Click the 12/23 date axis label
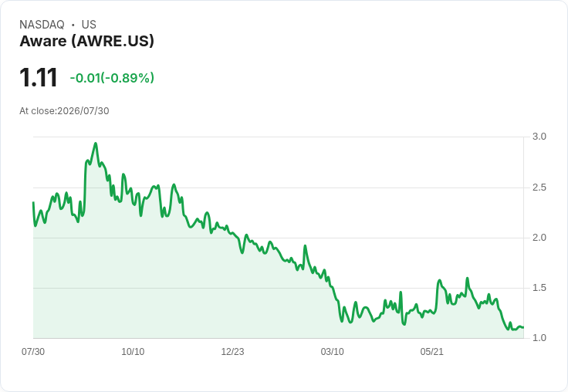The image size is (568, 392). tap(232, 351)
